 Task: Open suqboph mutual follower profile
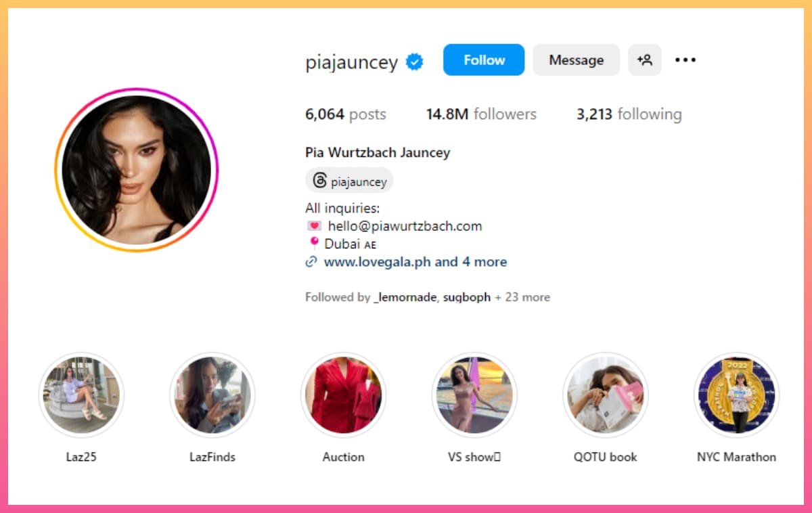(467, 297)
